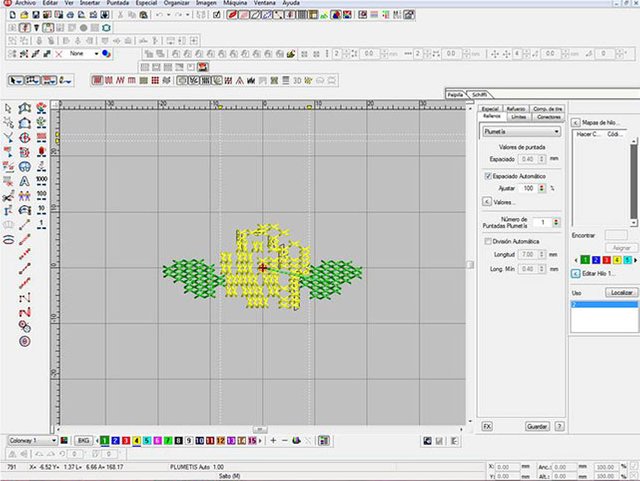Click the thread palette icon beside Colorway
The image size is (640, 481).
click(x=64, y=441)
